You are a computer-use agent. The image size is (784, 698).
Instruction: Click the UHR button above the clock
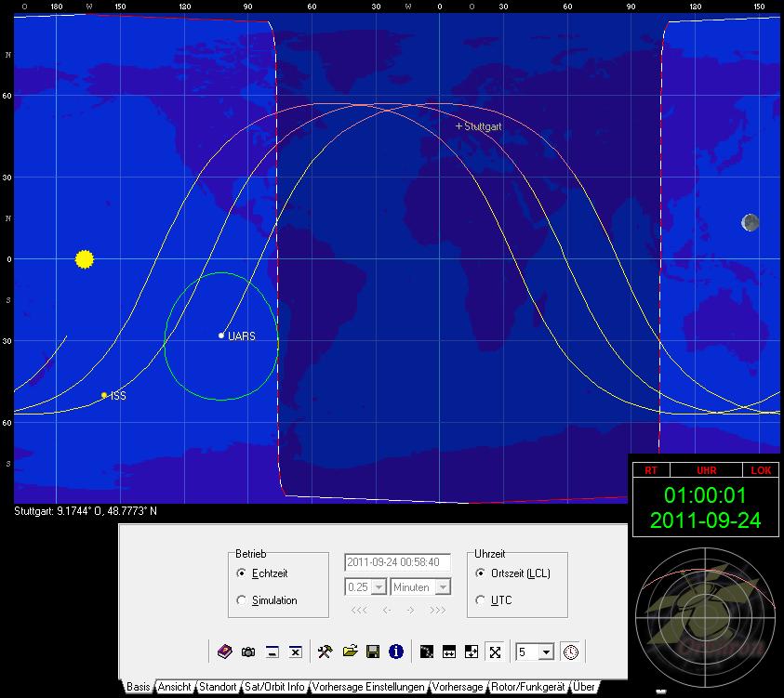(x=706, y=471)
